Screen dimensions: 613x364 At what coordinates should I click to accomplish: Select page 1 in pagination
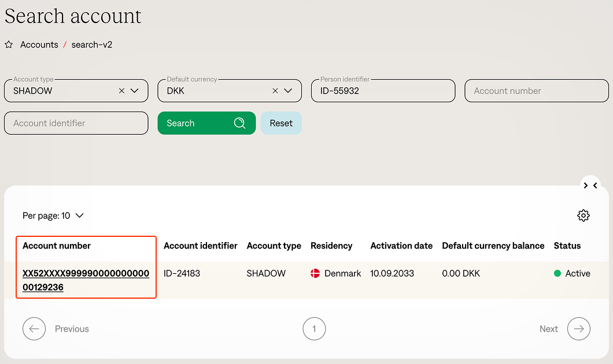coord(314,329)
